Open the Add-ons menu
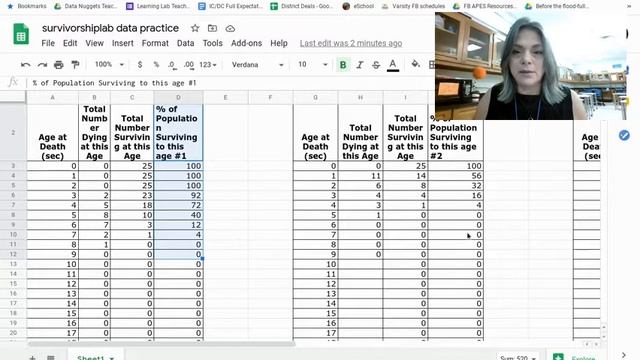 (x=247, y=43)
